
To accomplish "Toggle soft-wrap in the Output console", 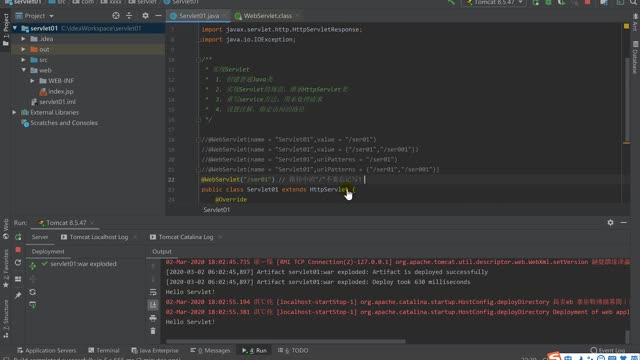I will pos(153,292).
